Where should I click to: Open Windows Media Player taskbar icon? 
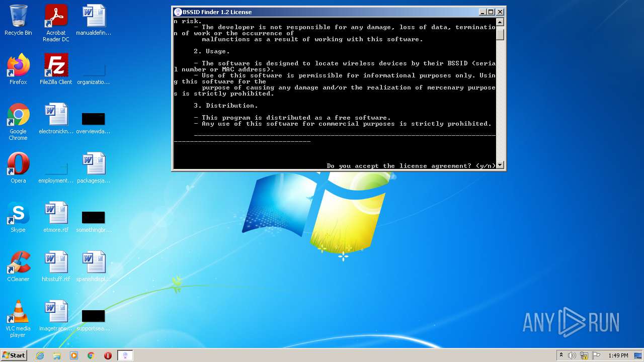74,355
